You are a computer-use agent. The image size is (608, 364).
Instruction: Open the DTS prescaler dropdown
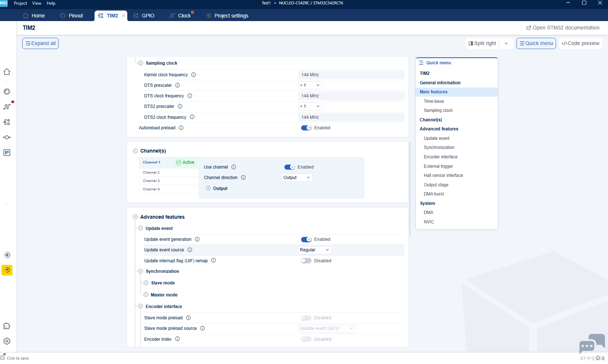pos(310,85)
